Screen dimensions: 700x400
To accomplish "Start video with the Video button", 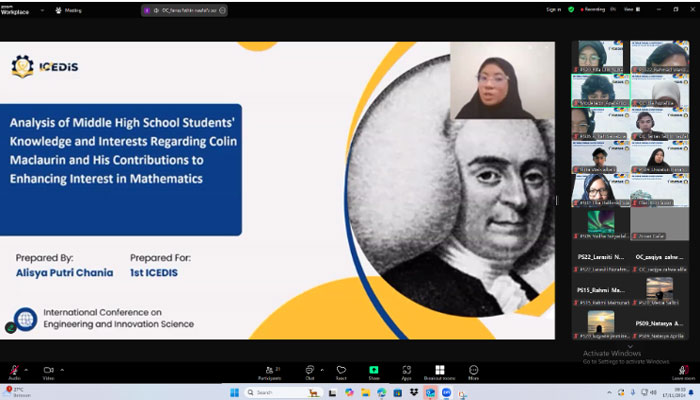I will pyautogui.click(x=48, y=370).
